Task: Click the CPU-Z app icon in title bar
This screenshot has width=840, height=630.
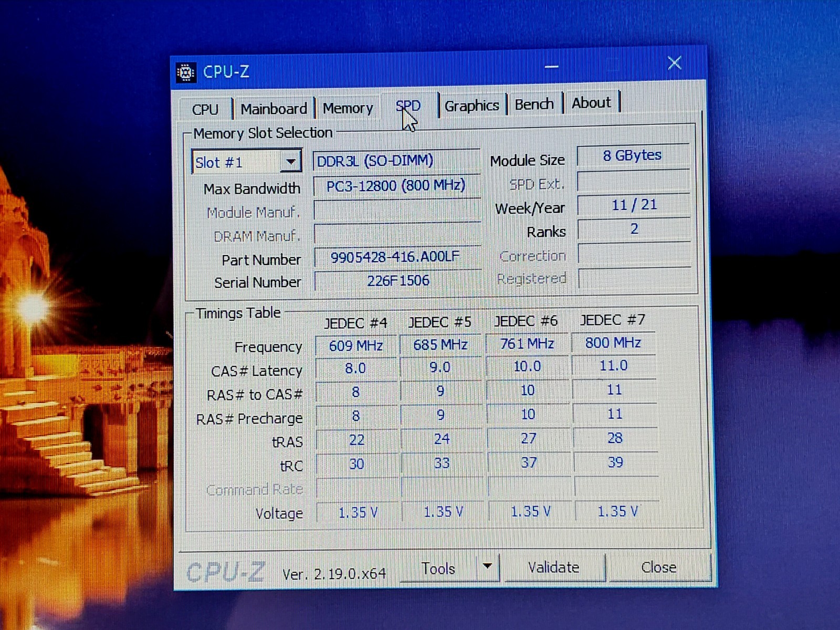Action: click(x=185, y=72)
